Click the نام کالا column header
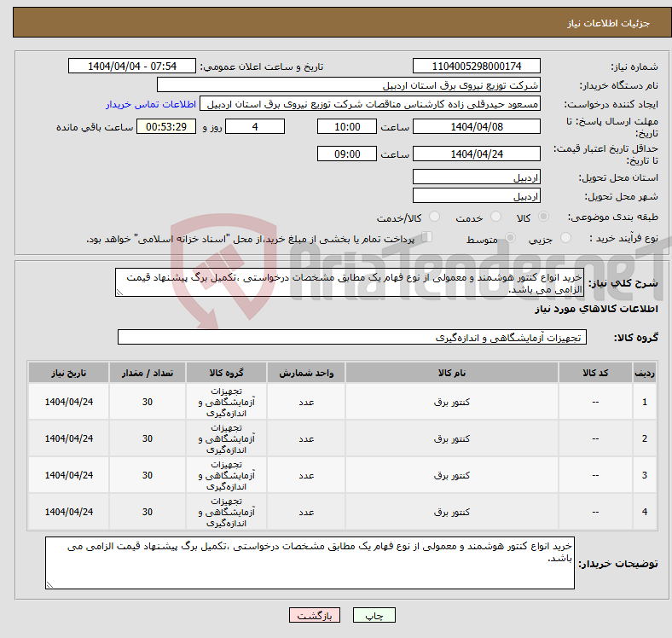The width and height of the screenshot is (672, 638). coord(452,373)
